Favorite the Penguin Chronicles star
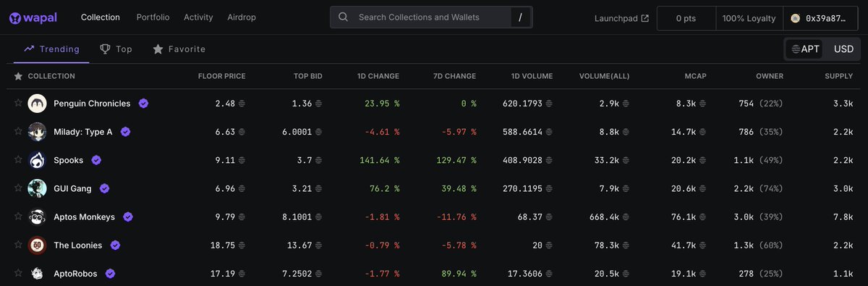The width and height of the screenshot is (868, 286). click(x=18, y=103)
